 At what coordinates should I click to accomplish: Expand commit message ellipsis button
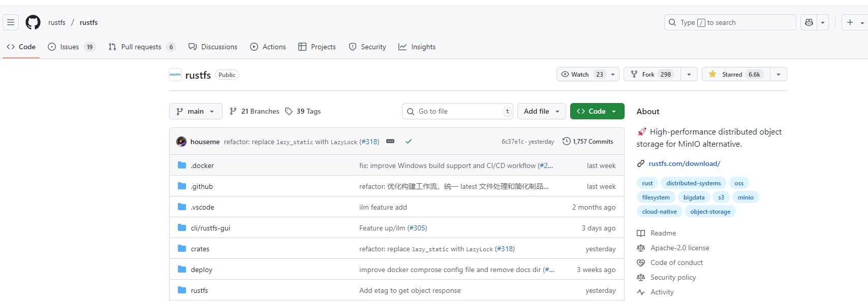(390, 142)
